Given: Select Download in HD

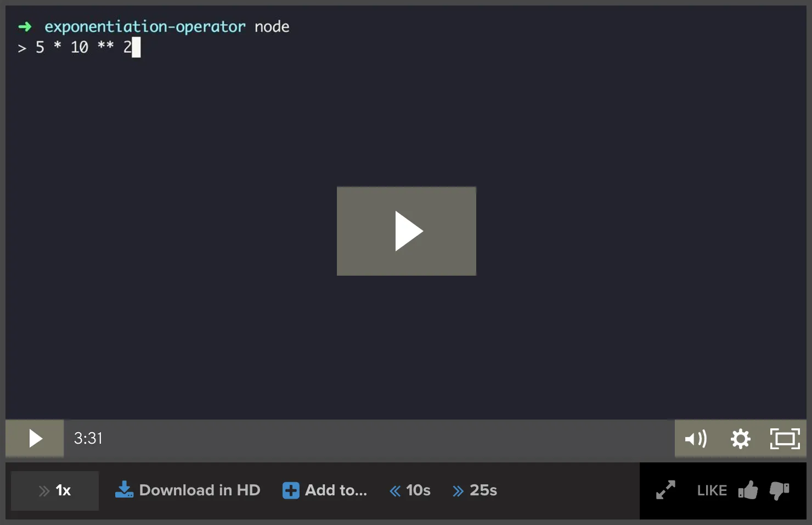Looking at the screenshot, I should pos(200,490).
